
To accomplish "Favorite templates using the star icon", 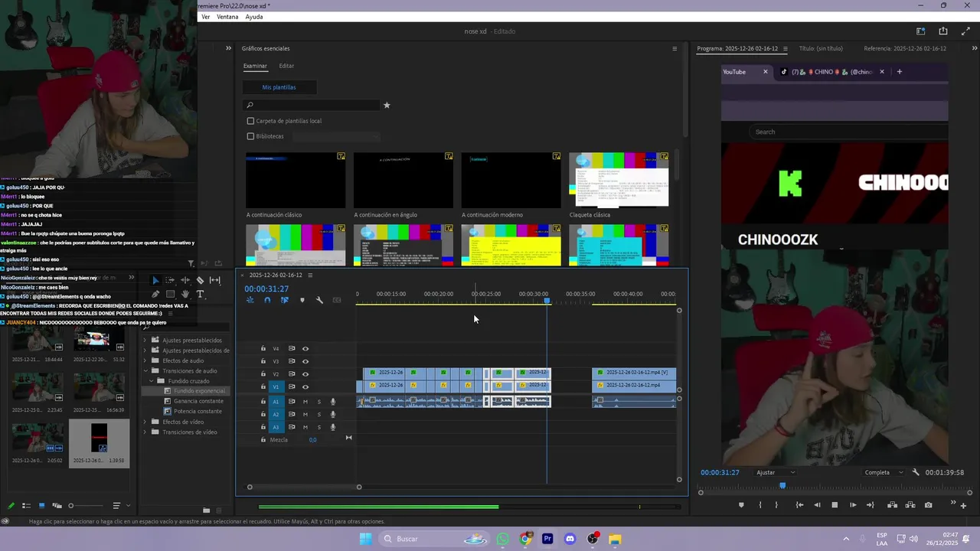I will [387, 105].
